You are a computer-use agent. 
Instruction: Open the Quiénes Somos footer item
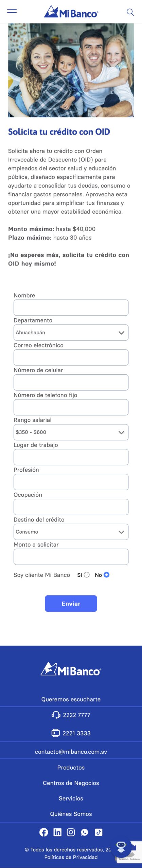coord(71,814)
